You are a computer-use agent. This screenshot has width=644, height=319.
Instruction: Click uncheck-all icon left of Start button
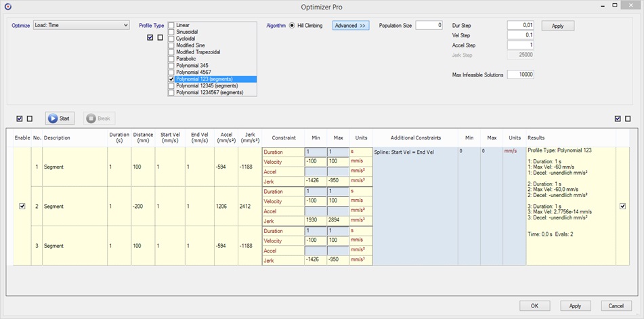click(x=29, y=119)
